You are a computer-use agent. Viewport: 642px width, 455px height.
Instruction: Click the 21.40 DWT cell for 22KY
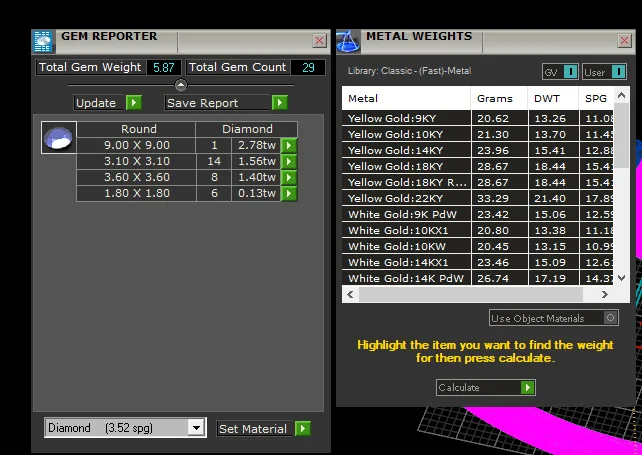tap(554, 198)
